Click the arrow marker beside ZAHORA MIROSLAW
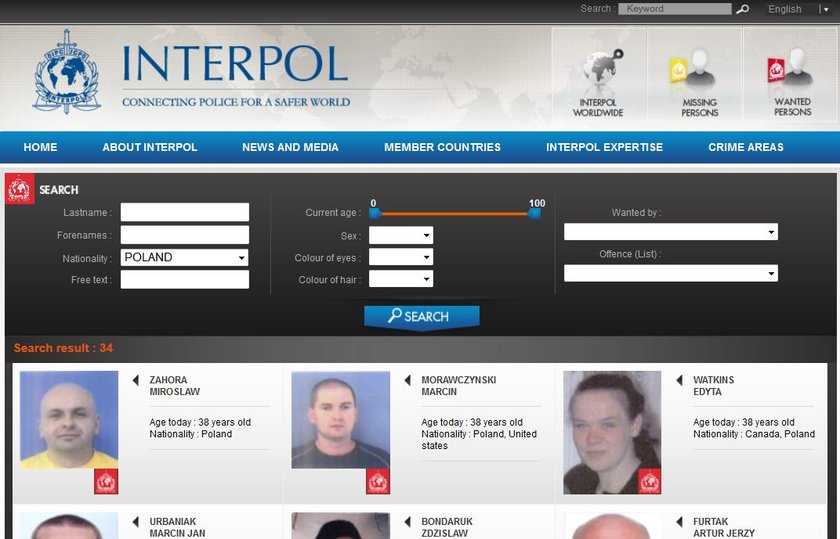Screen dimensions: 840x539 [x=136, y=380]
